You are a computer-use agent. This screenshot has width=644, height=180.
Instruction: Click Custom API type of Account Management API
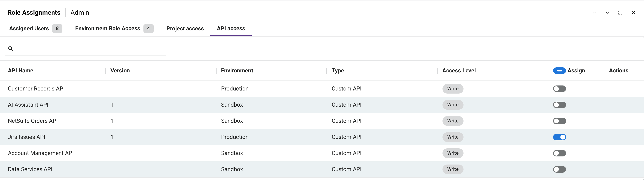(x=346, y=153)
